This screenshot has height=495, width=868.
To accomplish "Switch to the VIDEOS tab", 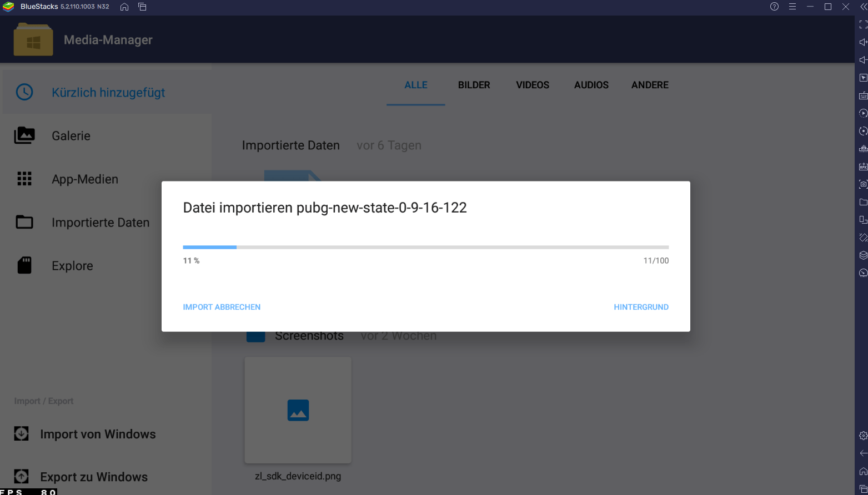I will pos(533,85).
